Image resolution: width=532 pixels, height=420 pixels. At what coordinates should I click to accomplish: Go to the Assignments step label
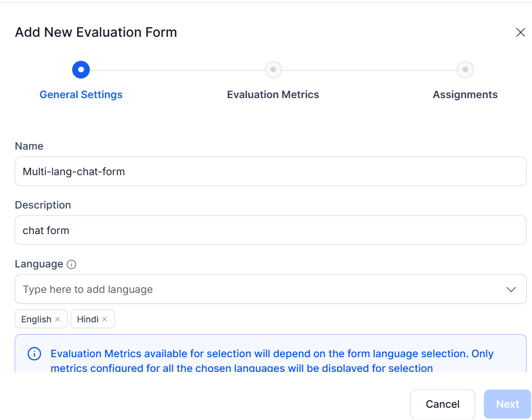point(465,95)
